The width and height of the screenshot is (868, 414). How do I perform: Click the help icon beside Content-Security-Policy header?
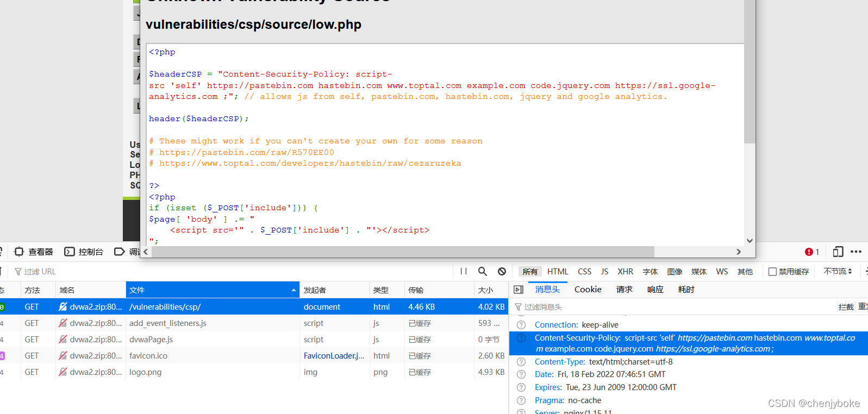coord(521,338)
